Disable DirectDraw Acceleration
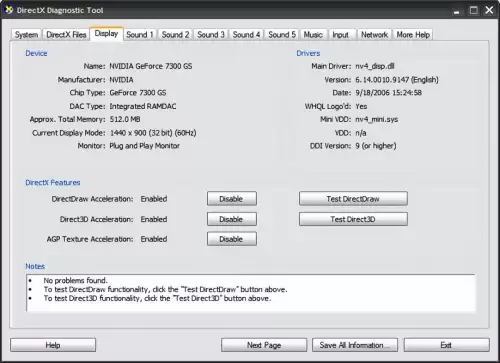500x363 pixels. point(232,199)
